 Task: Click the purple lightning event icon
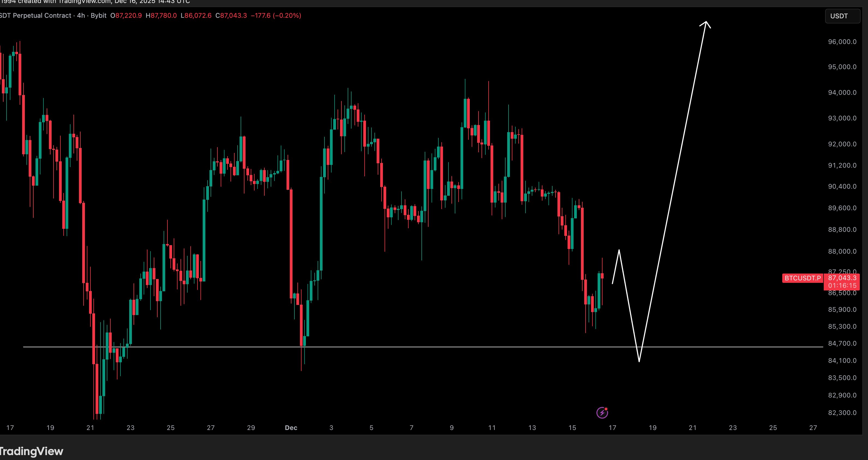click(x=602, y=412)
